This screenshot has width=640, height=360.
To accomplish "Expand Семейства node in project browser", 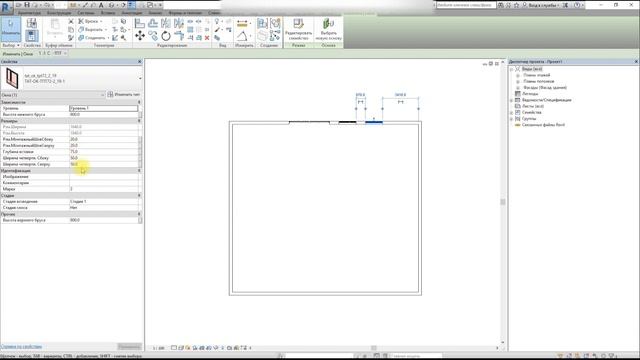I will [x=511, y=112].
